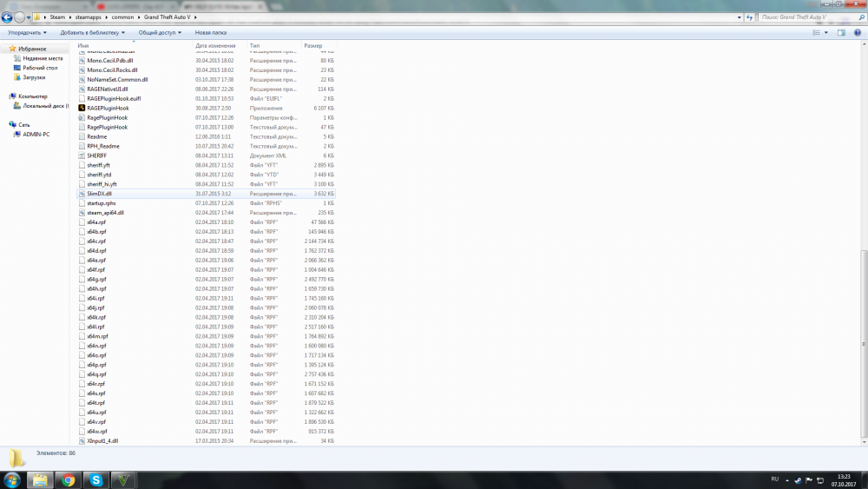The image size is (868, 489).
Task: Select the RAGEPluginHook application icon
Action: [x=82, y=108]
